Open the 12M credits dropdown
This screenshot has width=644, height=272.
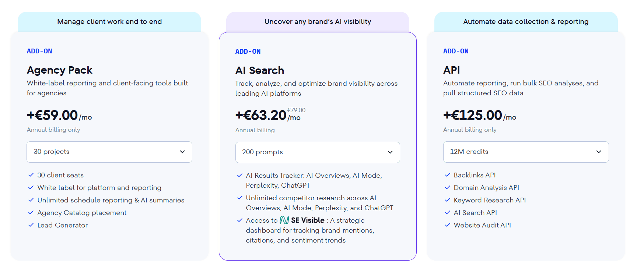click(x=526, y=152)
